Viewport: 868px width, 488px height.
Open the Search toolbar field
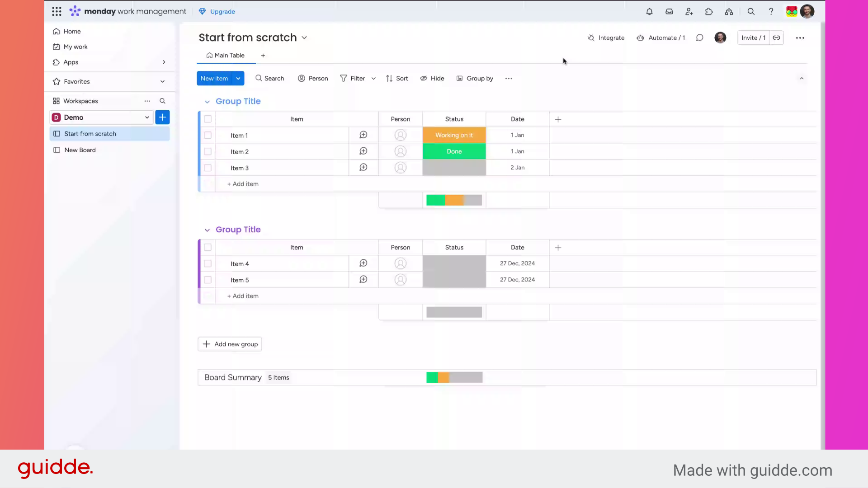coord(270,79)
